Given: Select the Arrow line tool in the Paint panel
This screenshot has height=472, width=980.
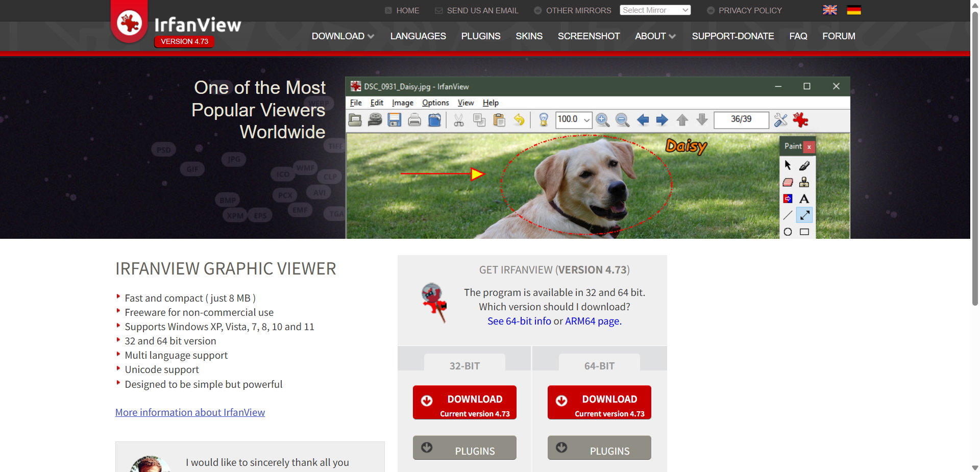Looking at the screenshot, I should [x=804, y=215].
